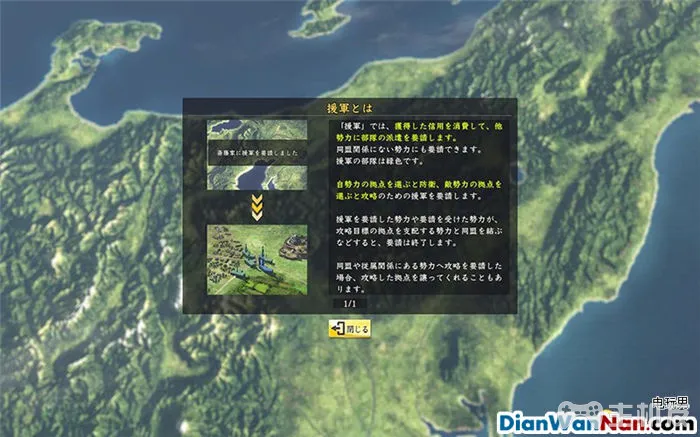Click the yellow text starting 自勢力の拠点を選ぶと防衛

tap(419, 190)
